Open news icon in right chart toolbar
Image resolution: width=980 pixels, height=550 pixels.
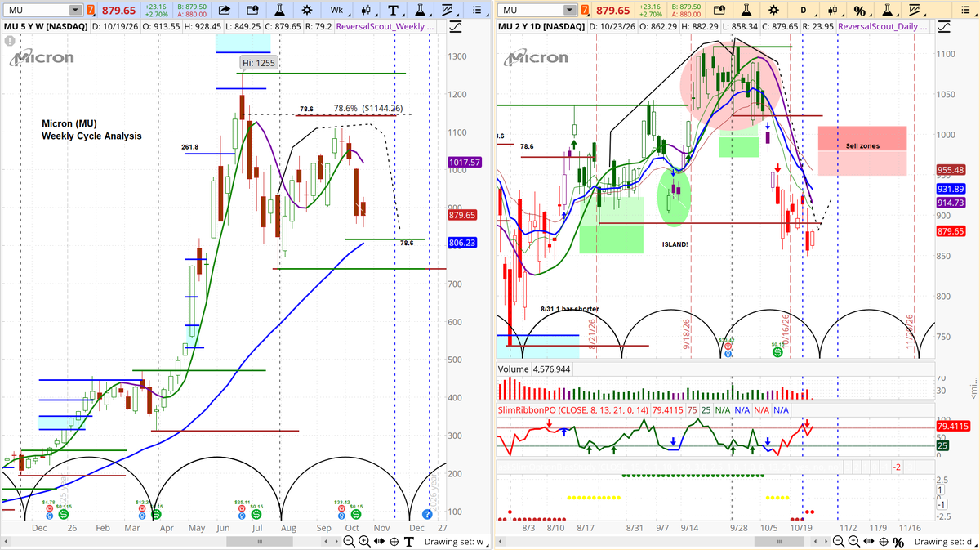coord(719,11)
